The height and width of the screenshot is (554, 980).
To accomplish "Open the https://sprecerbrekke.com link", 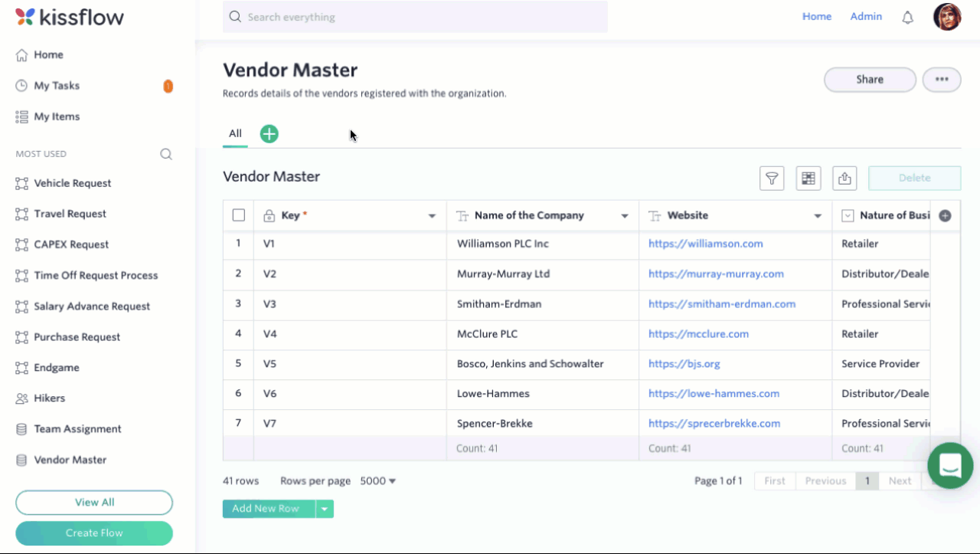I will point(714,423).
